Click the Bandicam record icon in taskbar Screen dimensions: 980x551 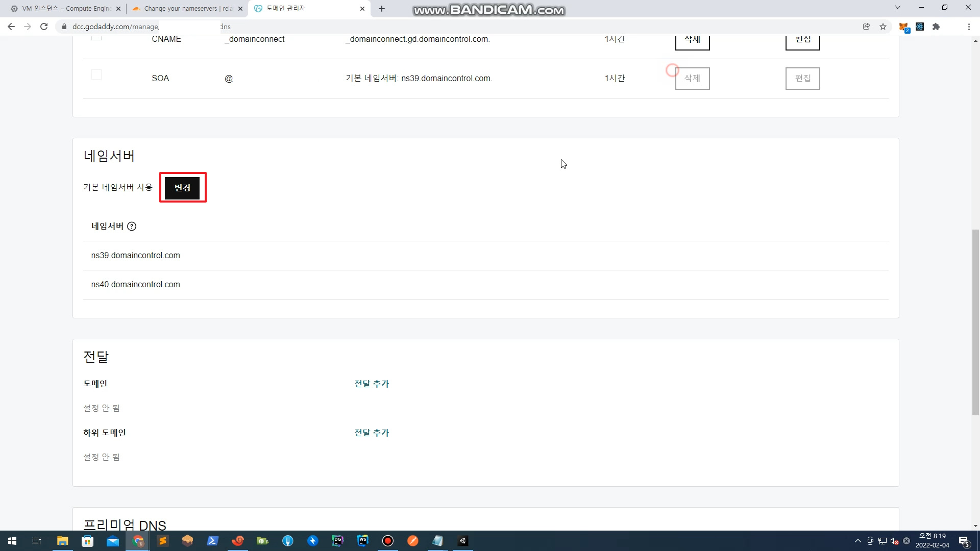click(x=388, y=541)
